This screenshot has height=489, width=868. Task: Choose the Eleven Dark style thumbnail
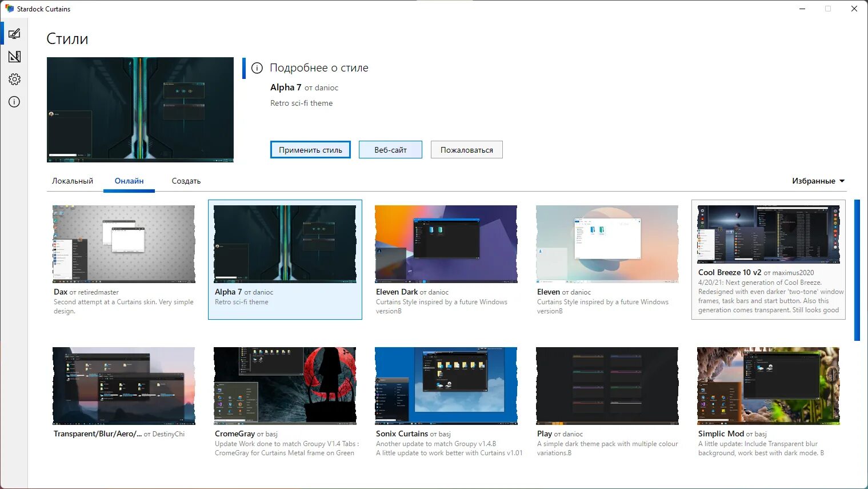(x=446, y=244)
